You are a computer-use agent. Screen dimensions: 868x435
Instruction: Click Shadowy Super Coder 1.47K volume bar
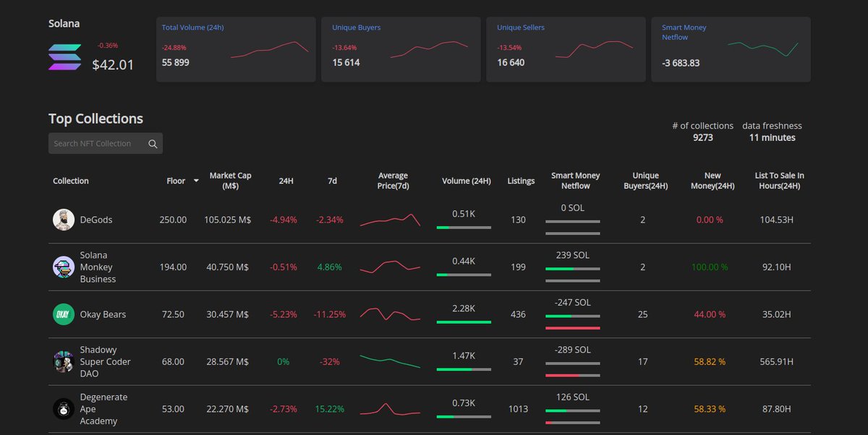click(x=464, y=369)
